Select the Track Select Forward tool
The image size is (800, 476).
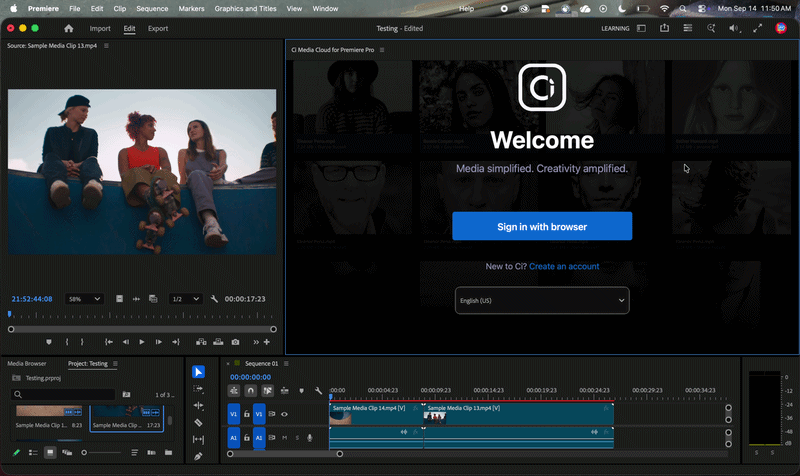[198, 389]
